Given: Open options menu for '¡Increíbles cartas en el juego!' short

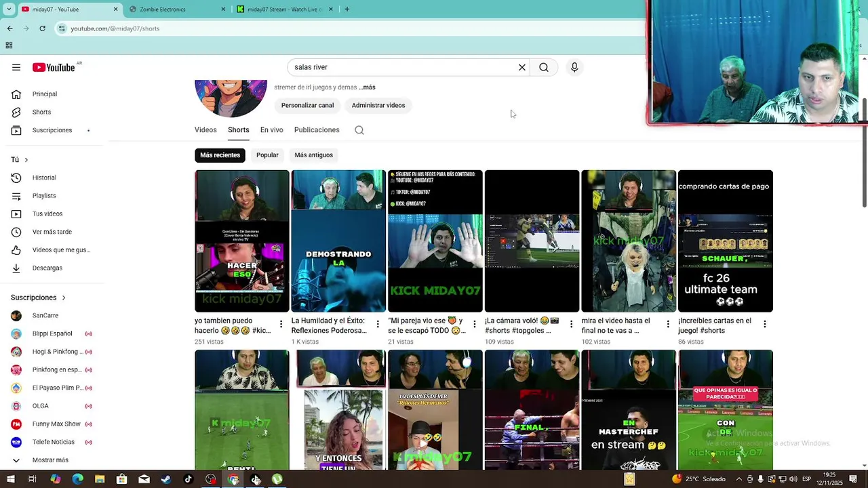Looking at the screenshot, I should 764,325.
